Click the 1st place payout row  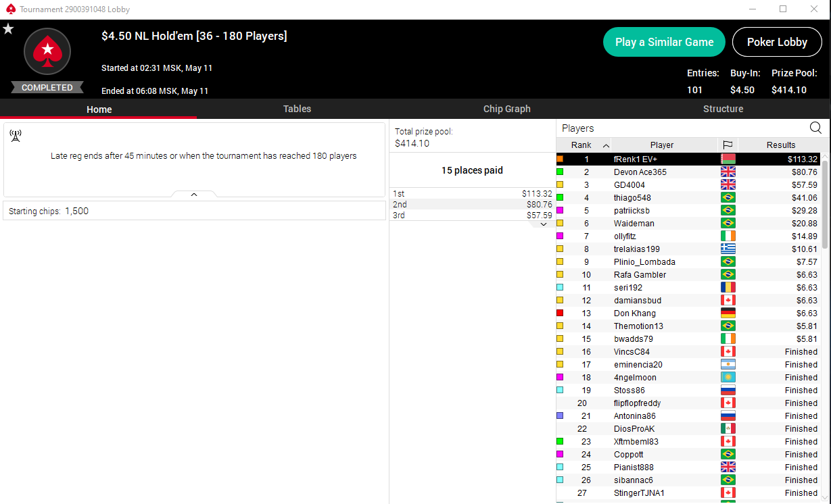pos(472,193)
